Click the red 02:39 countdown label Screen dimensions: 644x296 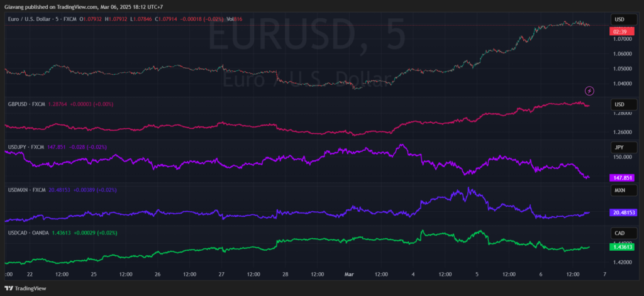coord(620,31)
